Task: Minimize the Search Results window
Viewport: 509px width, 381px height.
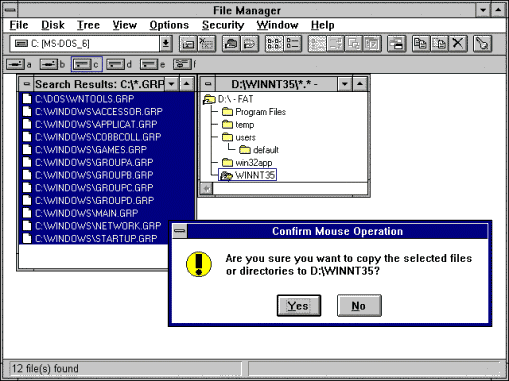Action: pyautogui.click(x=172, y=84)
